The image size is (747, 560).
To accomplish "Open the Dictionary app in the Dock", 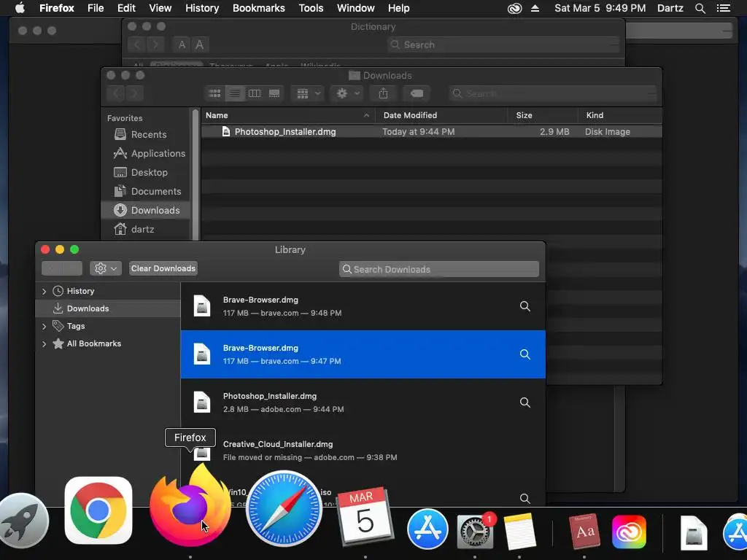I will (584, 531).
